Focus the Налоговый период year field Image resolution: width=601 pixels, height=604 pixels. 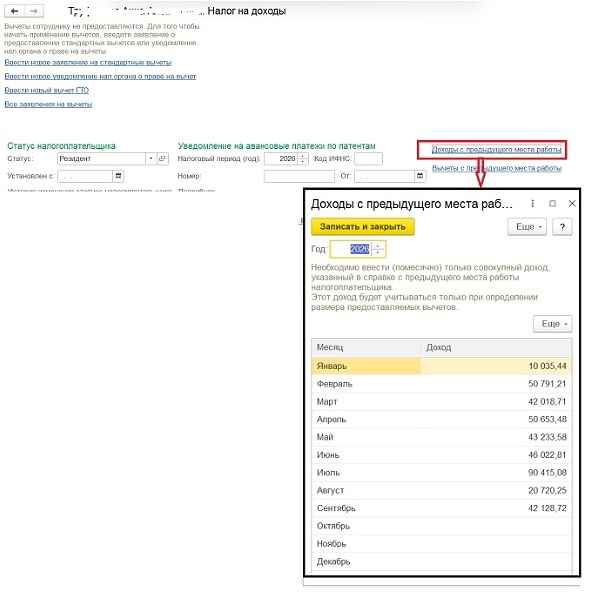pos(281,159)
